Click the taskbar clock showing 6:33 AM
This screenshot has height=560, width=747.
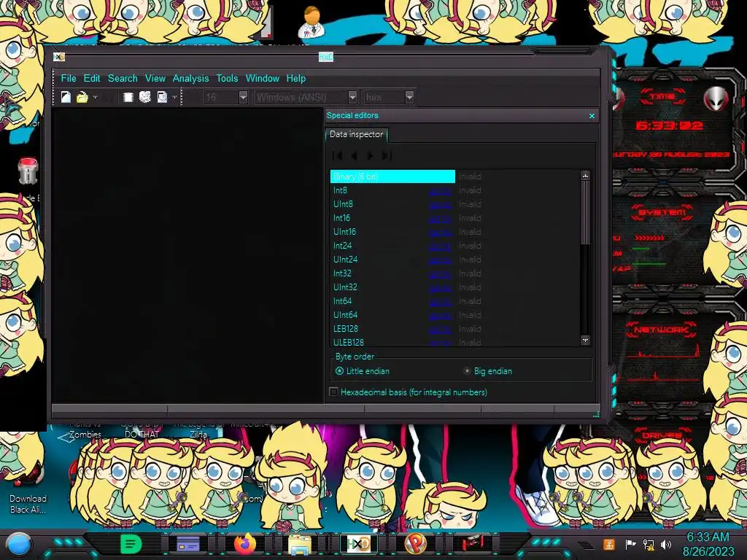(708, 544)
